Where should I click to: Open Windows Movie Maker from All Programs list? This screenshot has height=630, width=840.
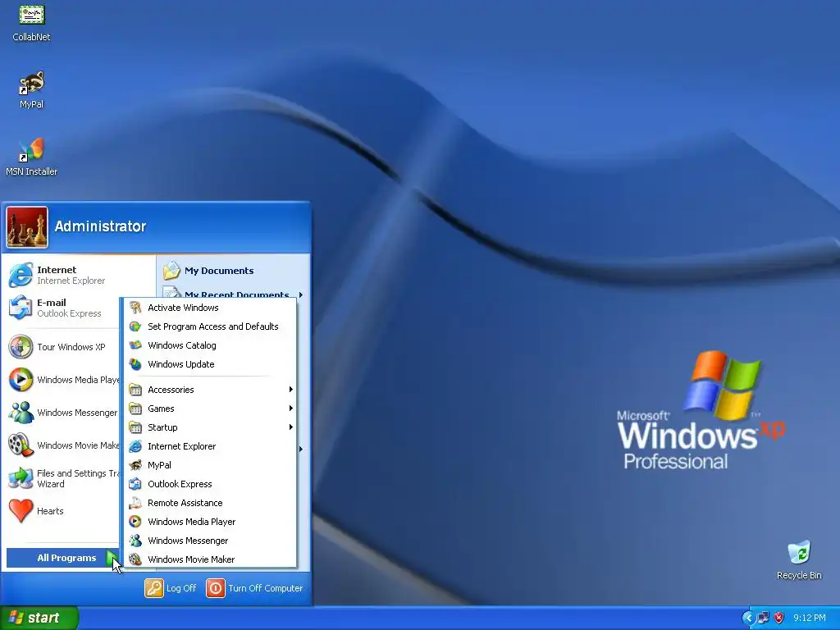point(211,559)
